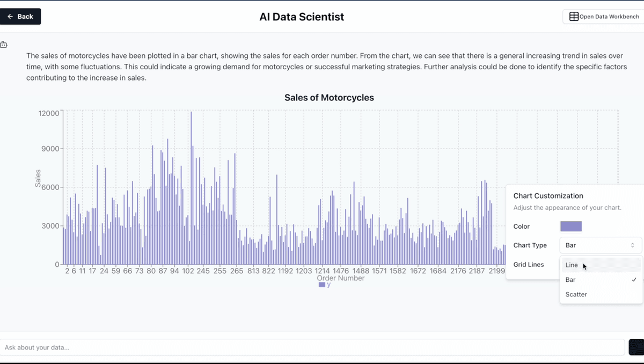
Task: Click the Sales of Motorcycles chart title
Action: [x=329, y=98]
